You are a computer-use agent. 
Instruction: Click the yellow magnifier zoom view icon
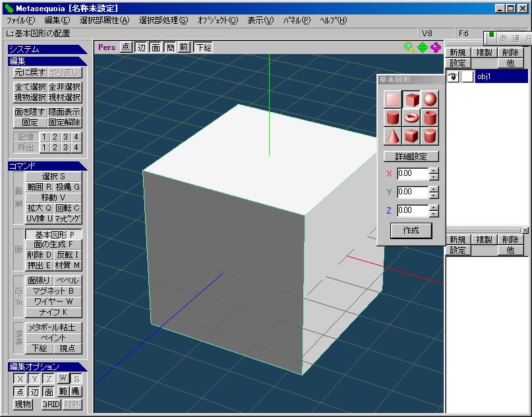409,47
